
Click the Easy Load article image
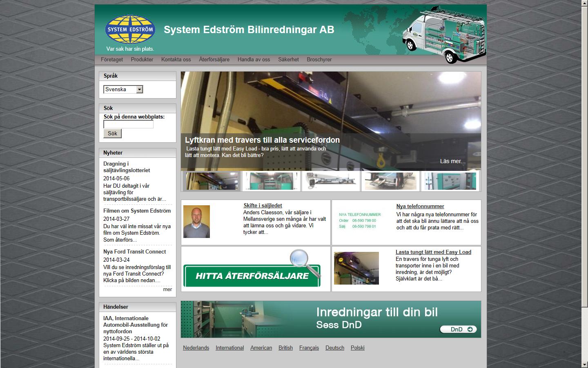tap(356, 268)
